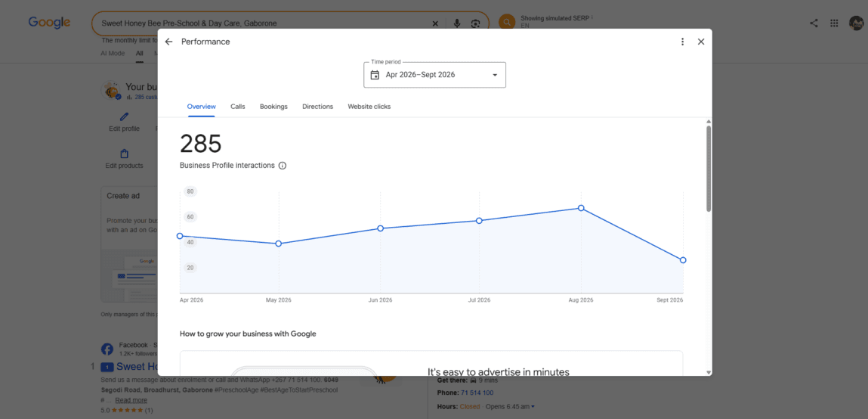The image size is (868, 419).
Task: Click phone number 71 514 100
Action: click(x=477, y=393)
